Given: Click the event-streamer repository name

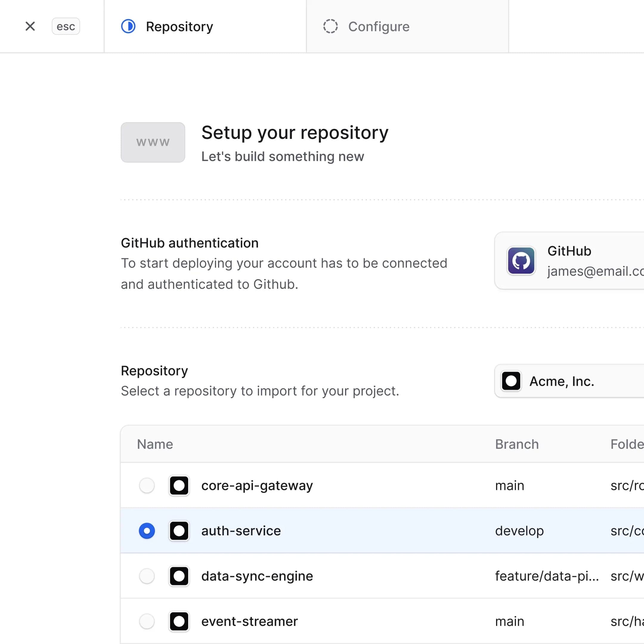Looking at the screenshot, I should (249, 621).
